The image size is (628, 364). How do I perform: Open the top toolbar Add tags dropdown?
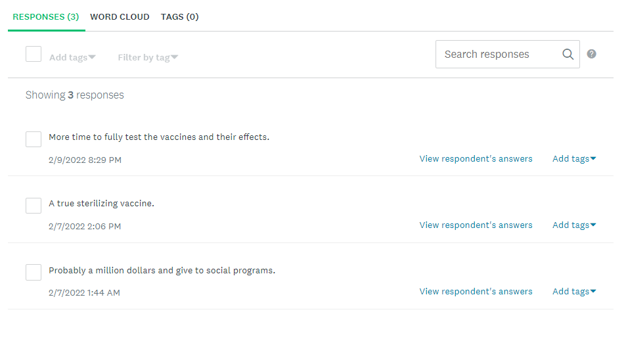click(x=72, y=57)
